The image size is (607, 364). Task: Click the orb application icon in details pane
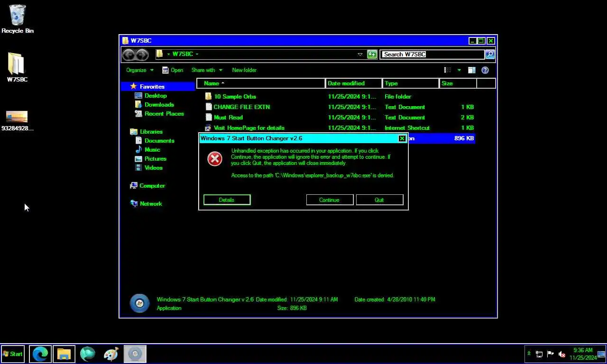[x=139, y=303]
